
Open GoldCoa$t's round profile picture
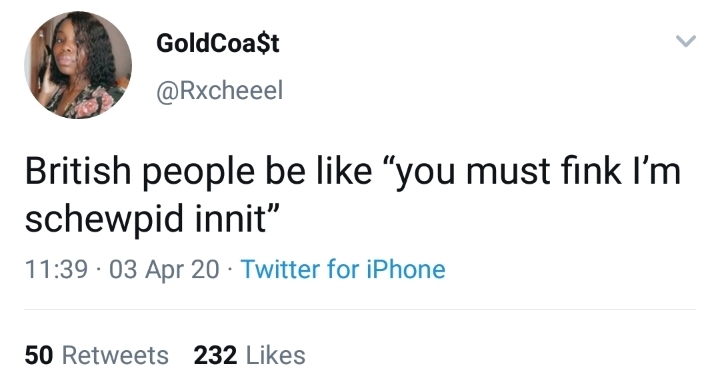pyautogui.click(x=78, y=65)
